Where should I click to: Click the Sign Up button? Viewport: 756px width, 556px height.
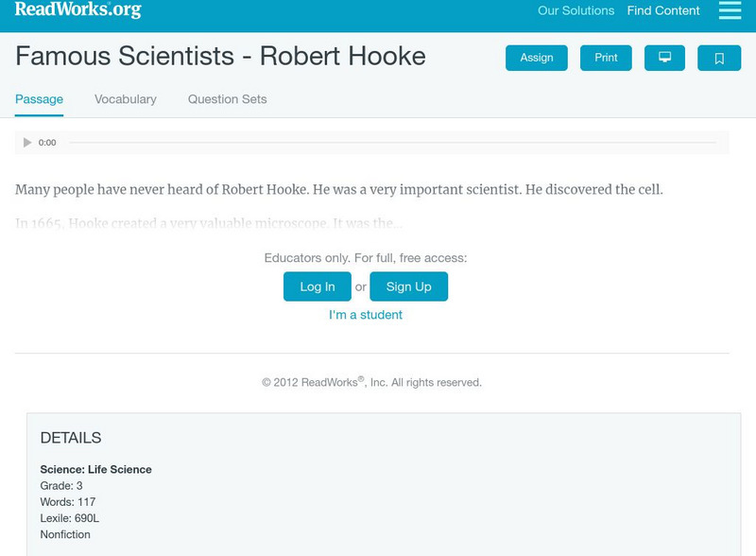click(408, 287)
